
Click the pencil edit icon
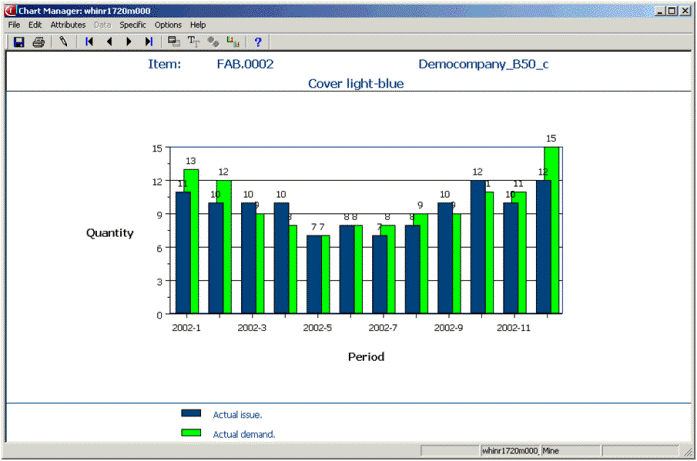point(63,42)
